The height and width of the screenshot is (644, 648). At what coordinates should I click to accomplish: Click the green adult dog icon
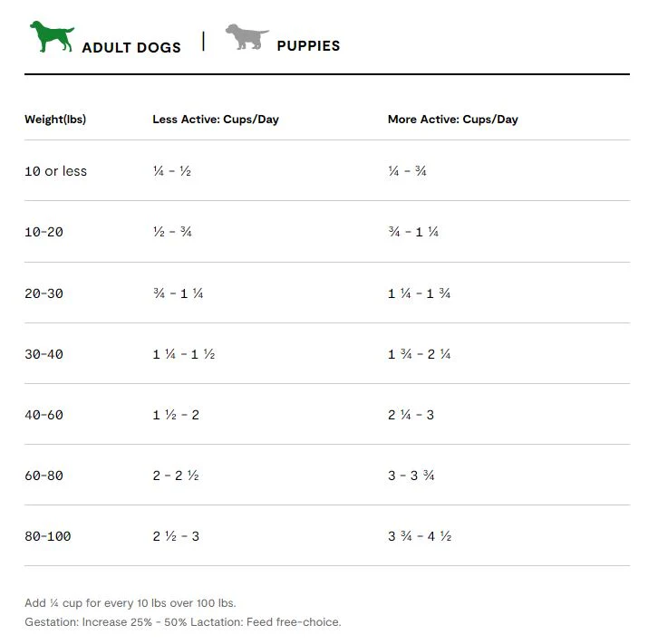point(52,36)
